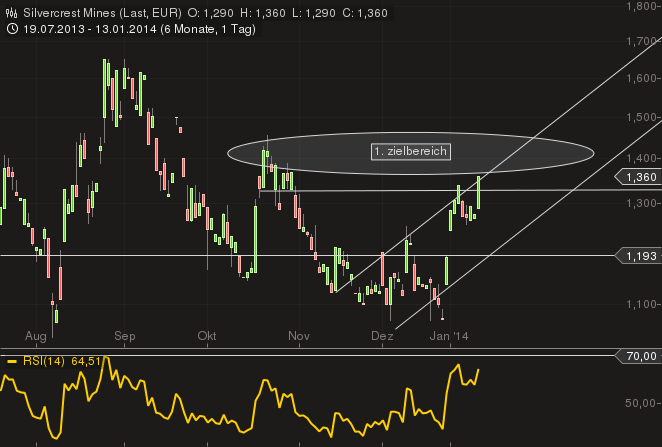Image resolution: width=662 pixels, height=447 pixels.
Task: Select the Sep marker on time axis
Action: (x=125, y=336)
